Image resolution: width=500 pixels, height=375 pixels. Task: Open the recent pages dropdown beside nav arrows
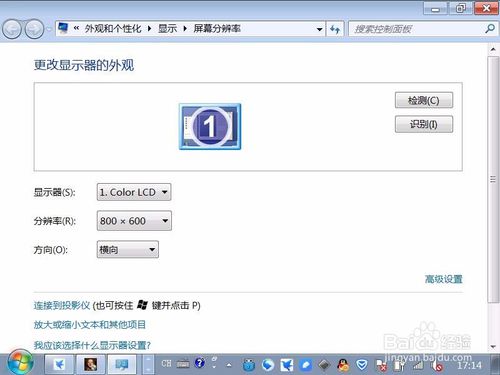pos(49,29)
